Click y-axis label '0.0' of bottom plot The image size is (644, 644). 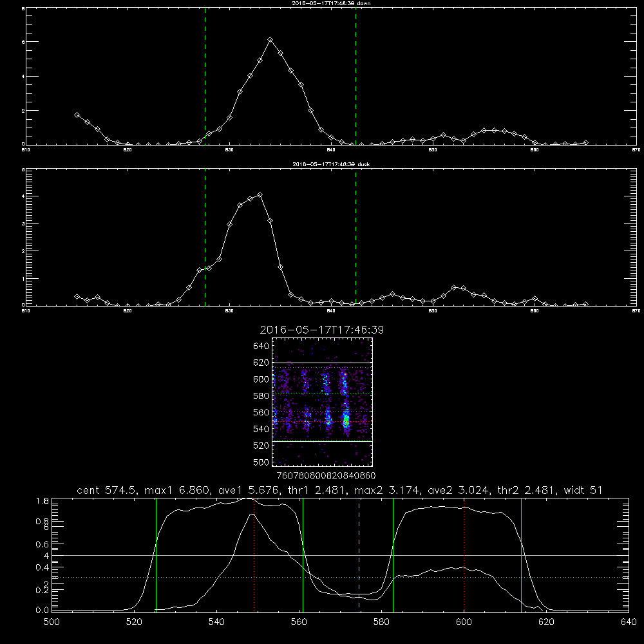[42, 610]
